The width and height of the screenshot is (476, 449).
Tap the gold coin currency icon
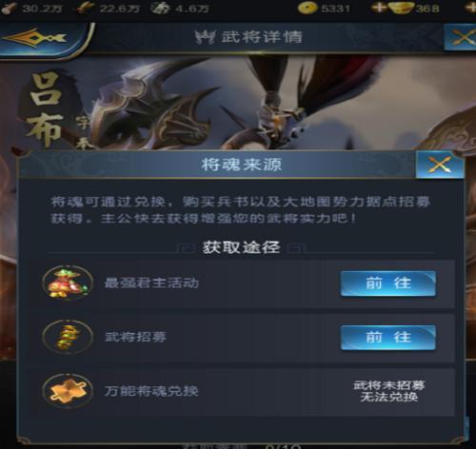(x=307, y=8)
